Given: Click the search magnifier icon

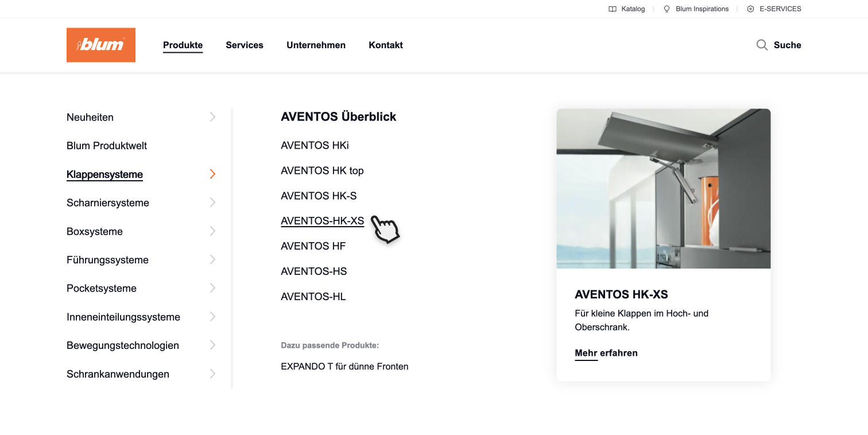Looking at the screenshot, I should tap(762, 45).
